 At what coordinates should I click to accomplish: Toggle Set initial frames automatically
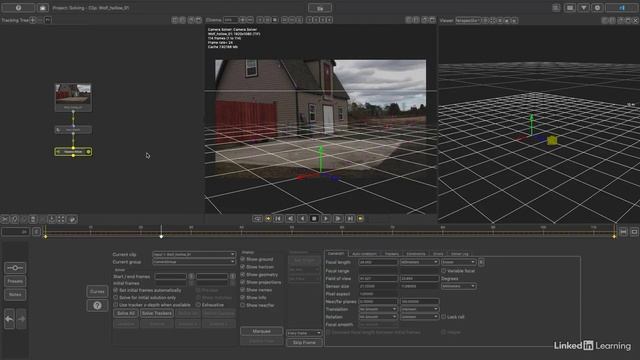coord(116,290)
